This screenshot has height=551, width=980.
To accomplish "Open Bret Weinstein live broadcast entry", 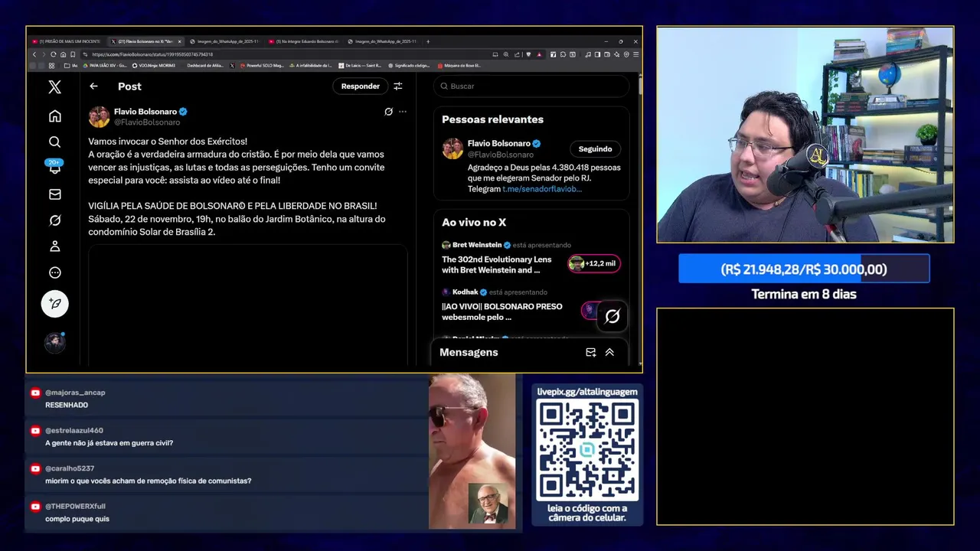I will pyautogui.click(x=531, y=257).
